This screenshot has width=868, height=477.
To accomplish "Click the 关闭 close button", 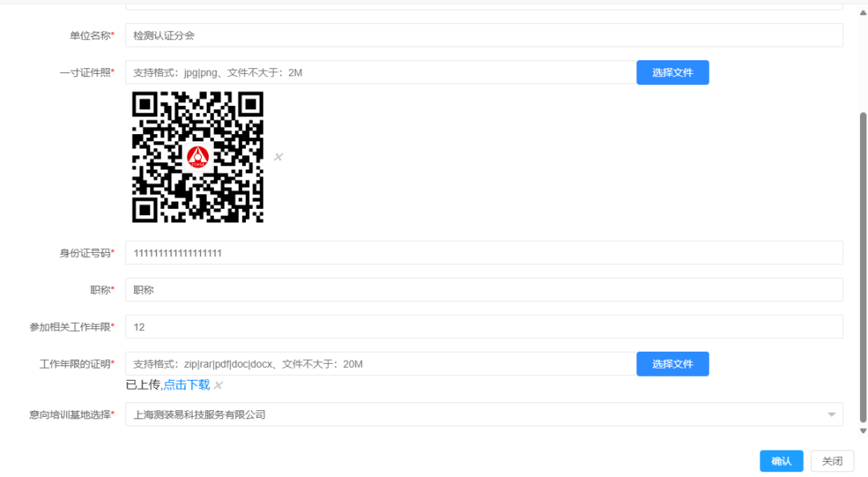I will coord(832,461).
